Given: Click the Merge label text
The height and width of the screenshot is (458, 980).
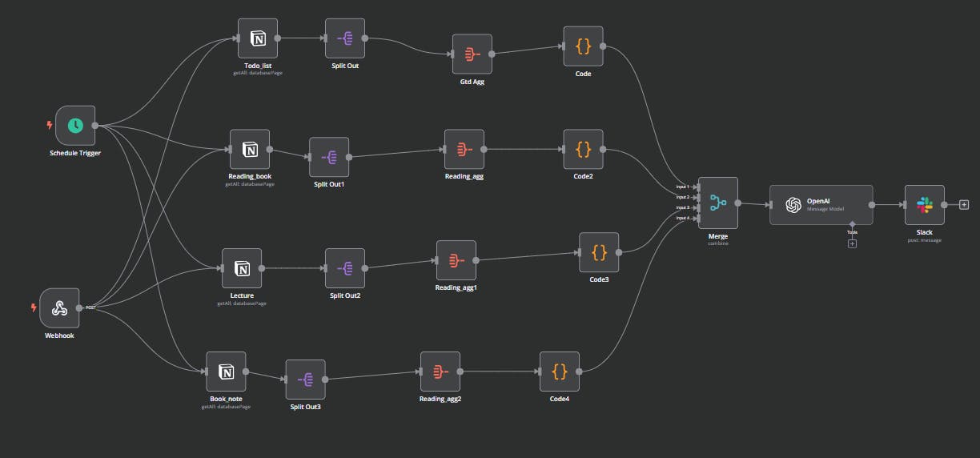Looking at the screenshot, I should (717, 236).
